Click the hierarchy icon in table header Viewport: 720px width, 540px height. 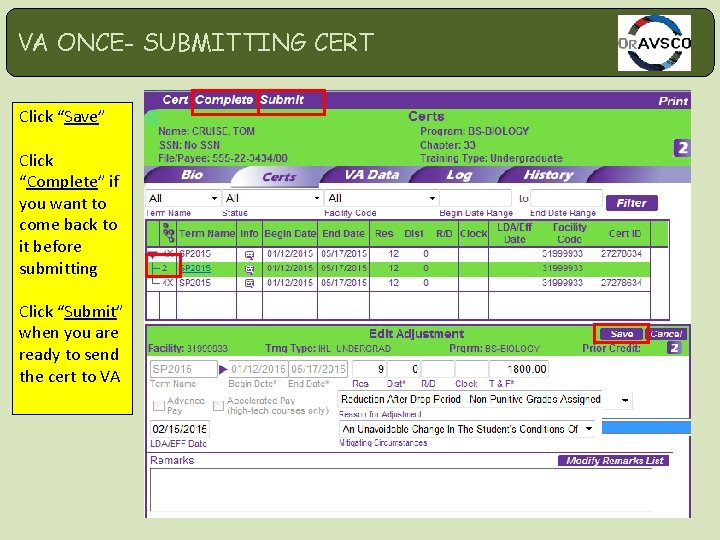169,233
